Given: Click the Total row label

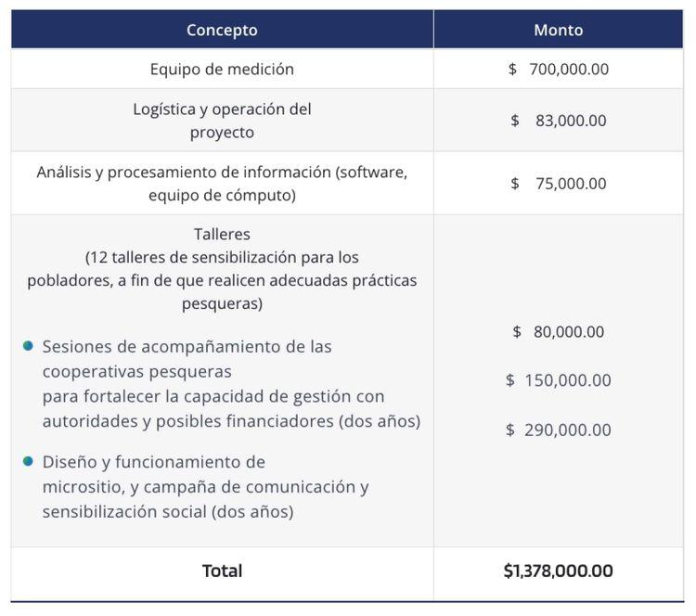Looking at the screenshot, I should [x=222, y=571].
